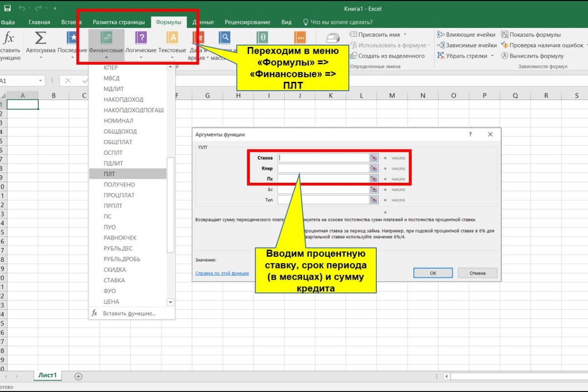Open the Financial functions icon
588x392 pixels.
[x=106, y=38]
